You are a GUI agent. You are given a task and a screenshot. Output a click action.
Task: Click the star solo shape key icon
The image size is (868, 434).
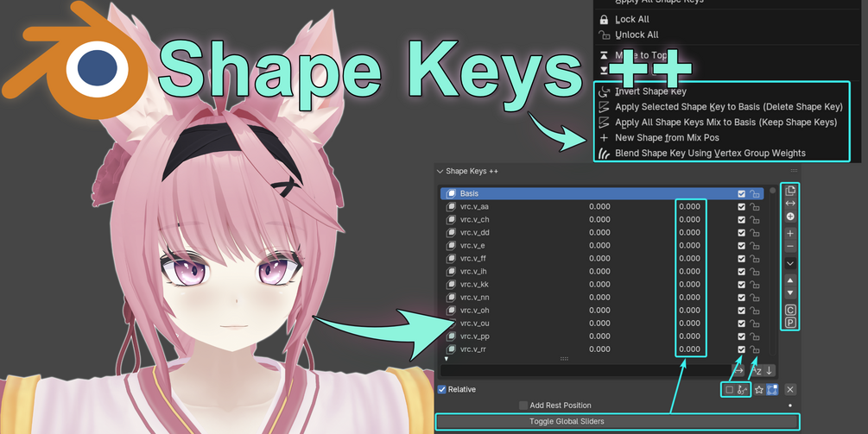click(x=759, y=390)
